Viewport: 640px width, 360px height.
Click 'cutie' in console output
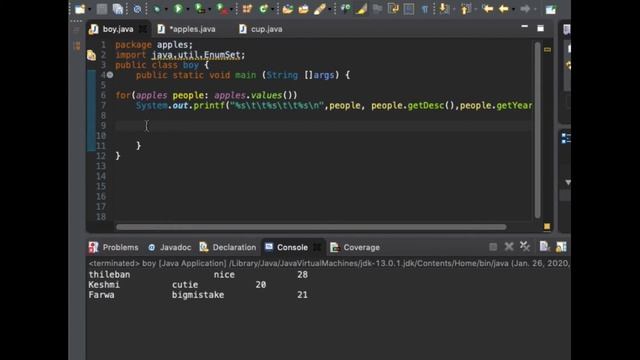click(x=185, y=285)
